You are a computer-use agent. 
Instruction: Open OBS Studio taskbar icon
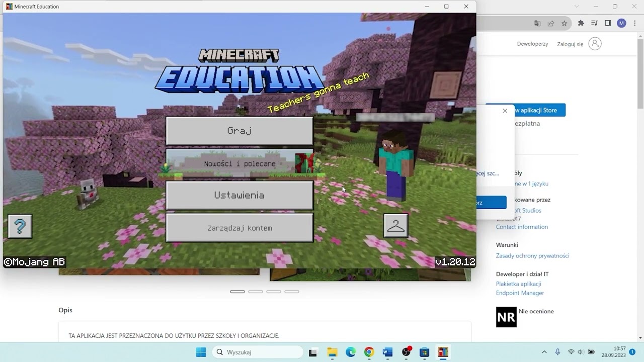point(407,352)
